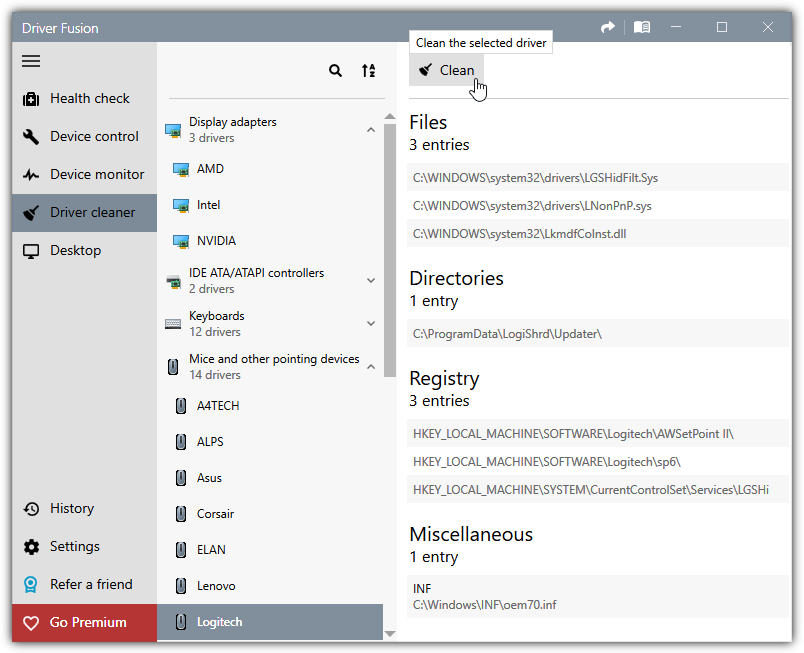Select the Logitech\sp6 registry entry
804x653 pixels.
pos(598,462)
